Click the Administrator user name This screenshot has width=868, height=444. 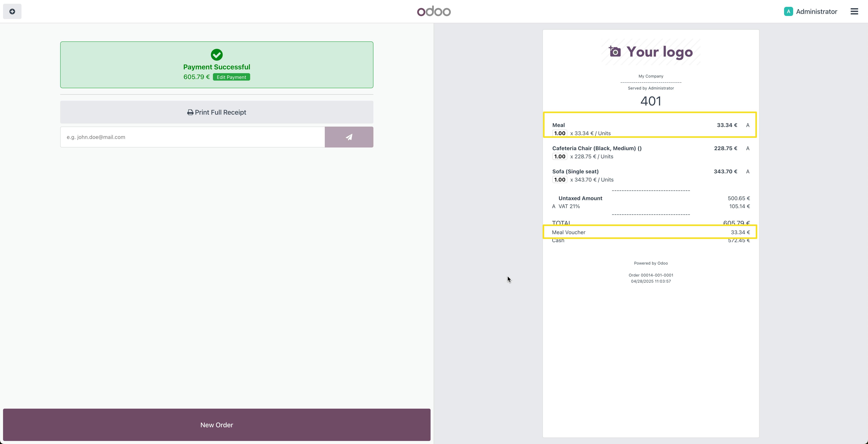[817, 11]
